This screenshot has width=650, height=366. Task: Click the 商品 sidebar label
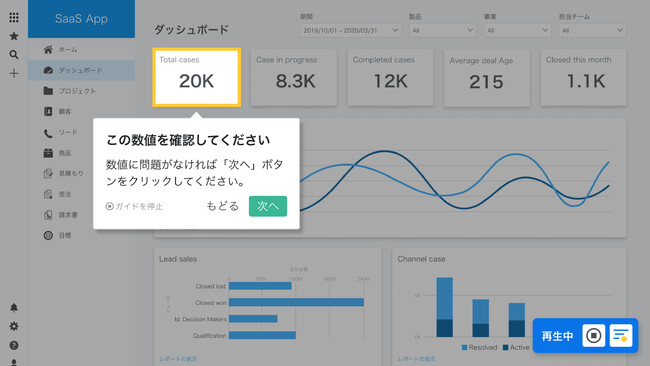[65, 153]
